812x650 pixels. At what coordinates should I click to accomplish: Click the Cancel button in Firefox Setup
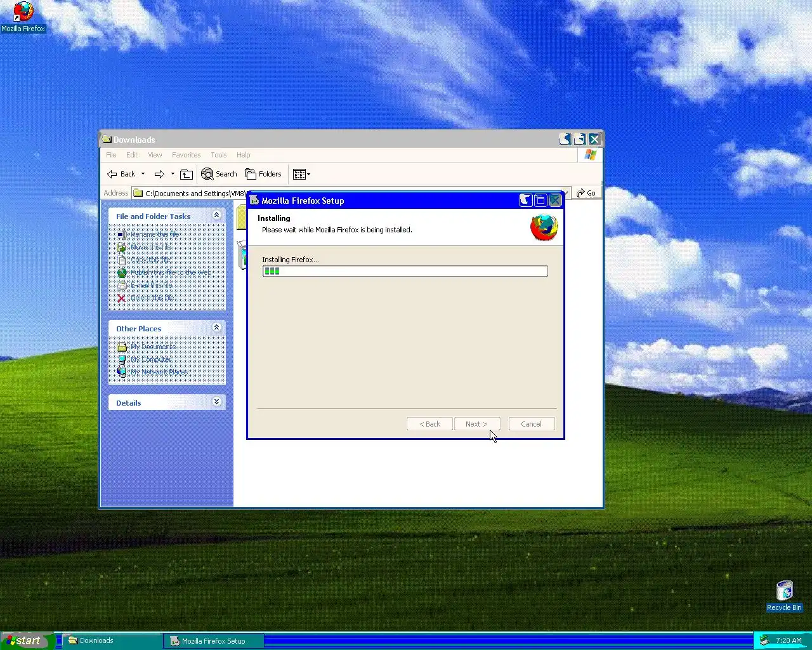pos(531,424)
